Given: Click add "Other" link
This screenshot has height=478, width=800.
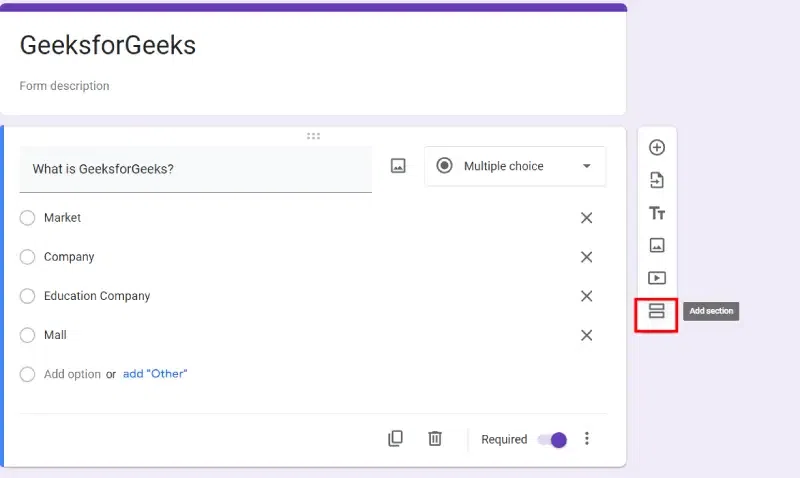Looking at the screenshot, I should click(155, 374).
